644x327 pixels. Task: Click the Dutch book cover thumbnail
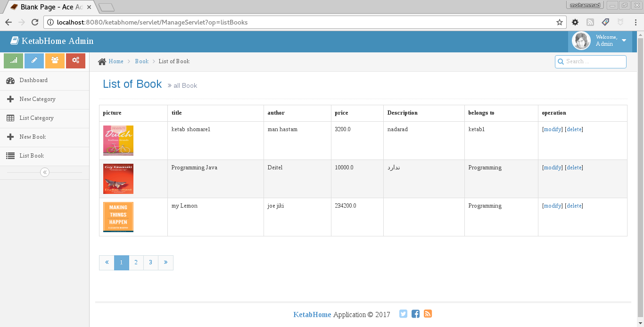pyautogui.click(x=118, y=141)
